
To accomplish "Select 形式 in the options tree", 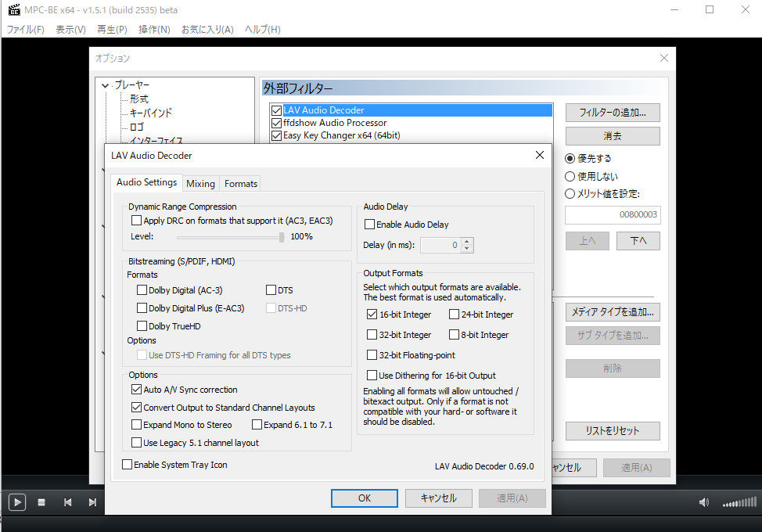I will coord(139,99).
